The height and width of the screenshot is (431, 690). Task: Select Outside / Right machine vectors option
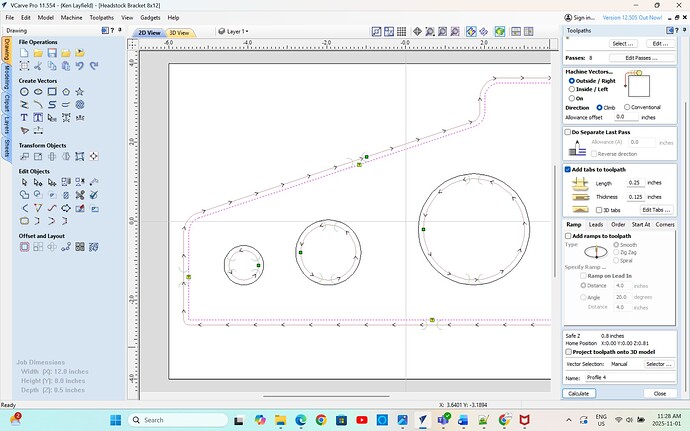(x=572, y=81)
